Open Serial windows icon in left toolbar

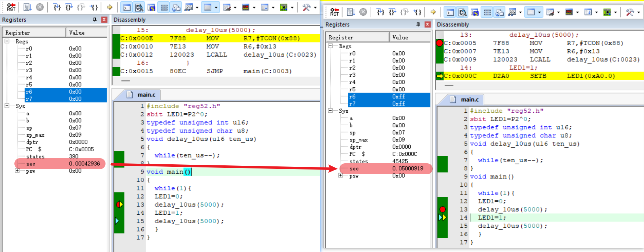pos(227,7)
